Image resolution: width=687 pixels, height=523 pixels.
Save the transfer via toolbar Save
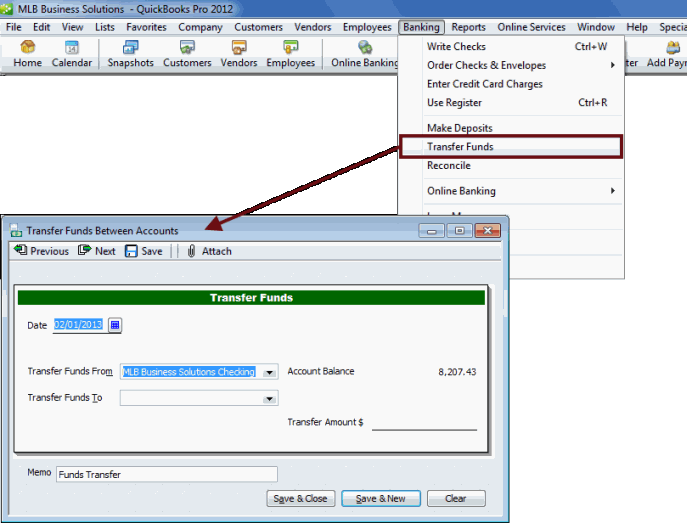click(x=144, y=251)
